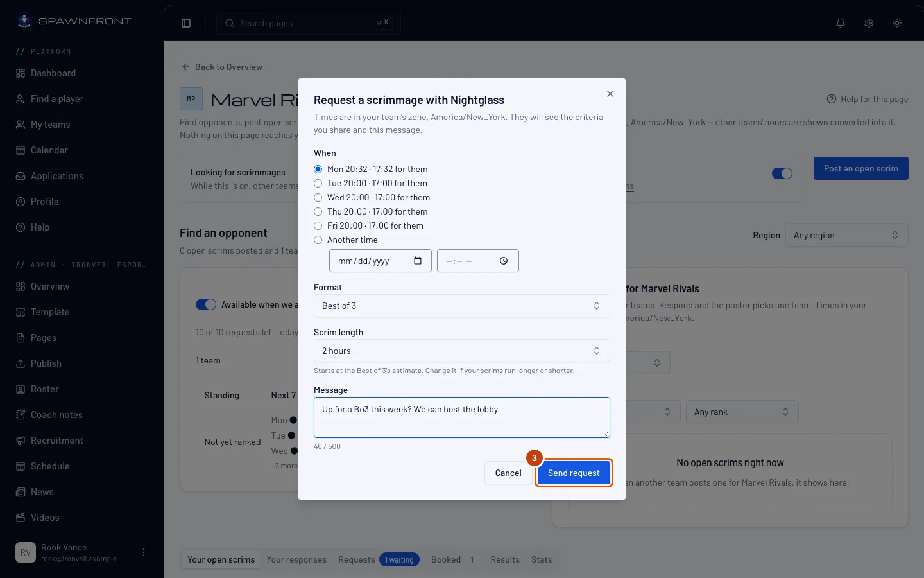Open notifications bell icon

point(841,23)
